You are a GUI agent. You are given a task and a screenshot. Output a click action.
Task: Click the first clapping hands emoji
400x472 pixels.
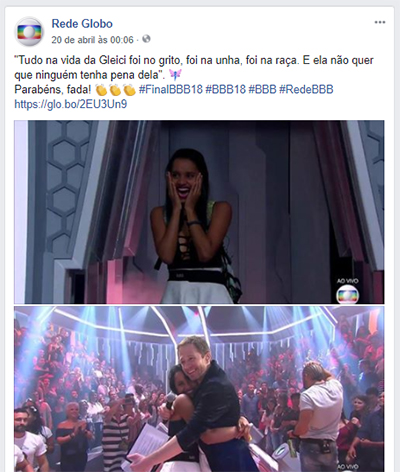click(x=101, y=90)
